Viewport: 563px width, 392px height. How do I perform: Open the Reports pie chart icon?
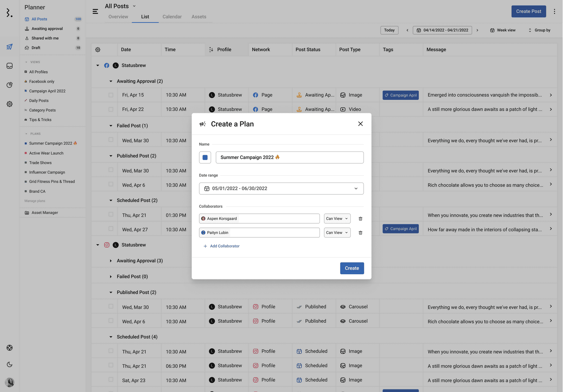pyautogui.click(x=10, y=85)
